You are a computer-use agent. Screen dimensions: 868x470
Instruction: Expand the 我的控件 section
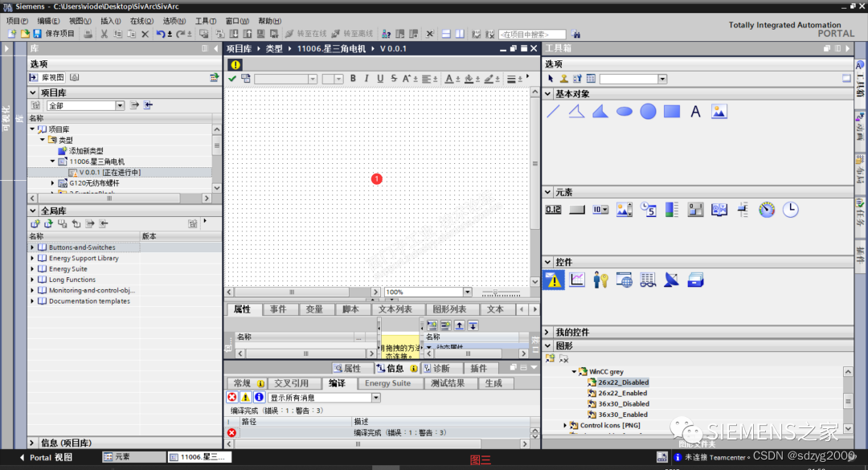[547, 332]
